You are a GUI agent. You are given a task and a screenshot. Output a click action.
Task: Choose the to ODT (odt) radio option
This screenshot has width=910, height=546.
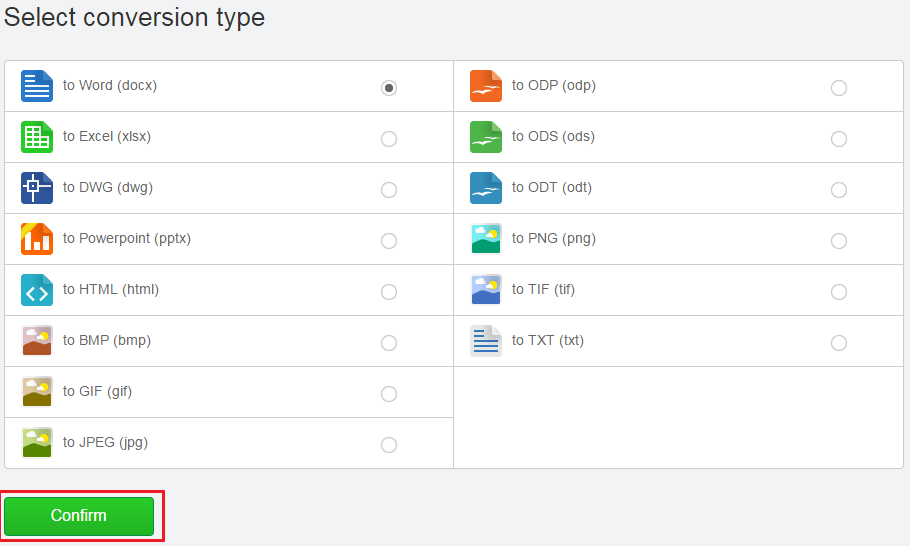click(x=839, y=190)
